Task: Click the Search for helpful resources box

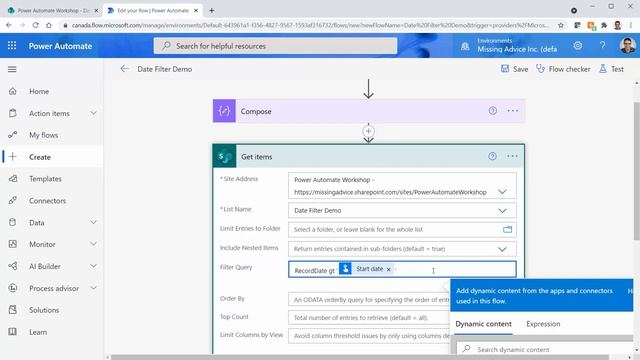Action: click(x=275, y=46)
